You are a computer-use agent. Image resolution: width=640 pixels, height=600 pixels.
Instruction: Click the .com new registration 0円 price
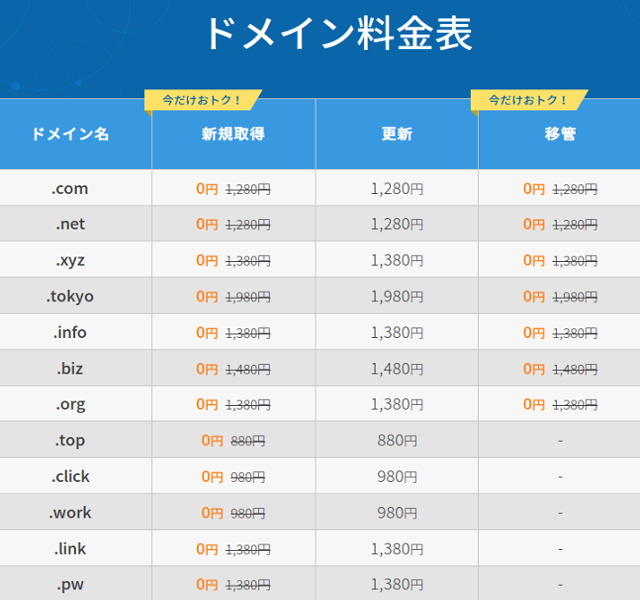tap(207, 189)
